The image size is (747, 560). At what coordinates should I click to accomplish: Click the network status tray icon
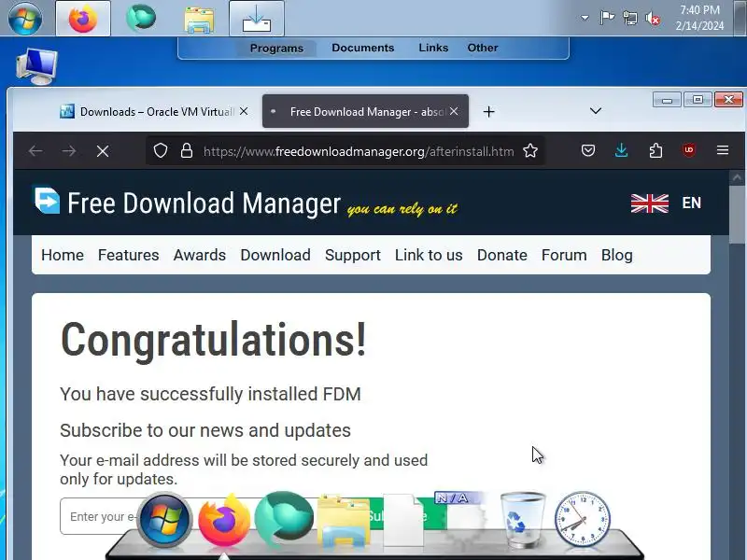point(629,18)
